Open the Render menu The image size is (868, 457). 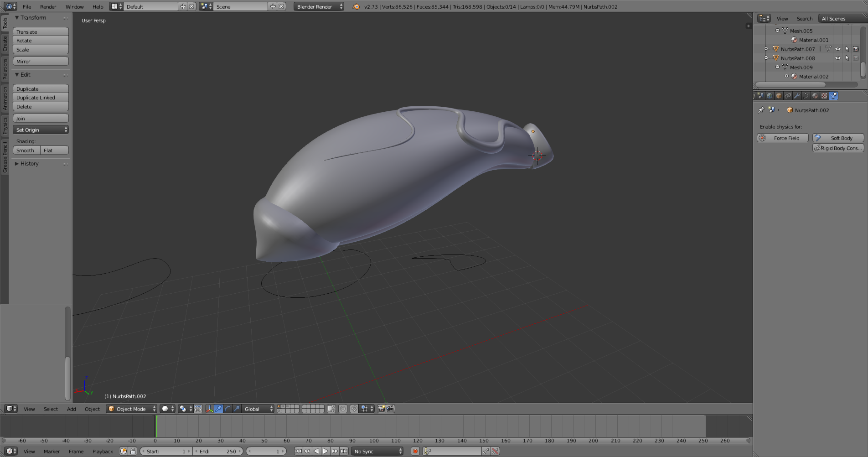(48, 6)
